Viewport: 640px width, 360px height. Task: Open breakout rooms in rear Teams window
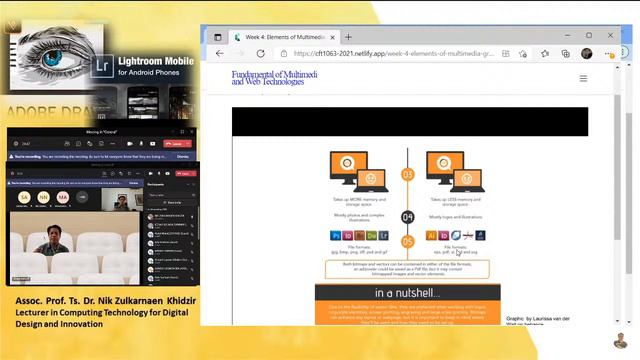coord(101,144)
